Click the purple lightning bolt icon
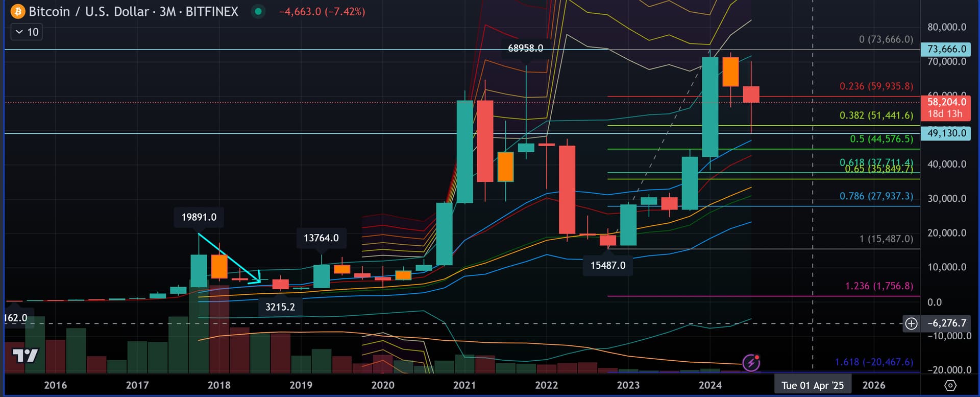 click(751, 363)
